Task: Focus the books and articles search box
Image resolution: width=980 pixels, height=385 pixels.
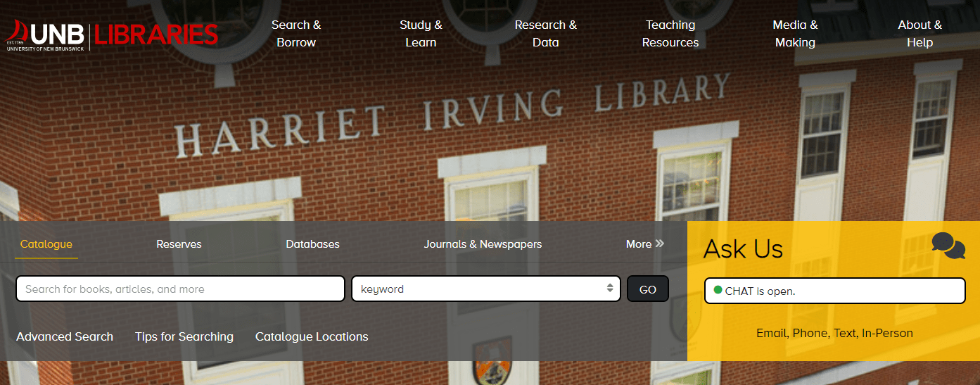Action: click(x=180, y=289)
